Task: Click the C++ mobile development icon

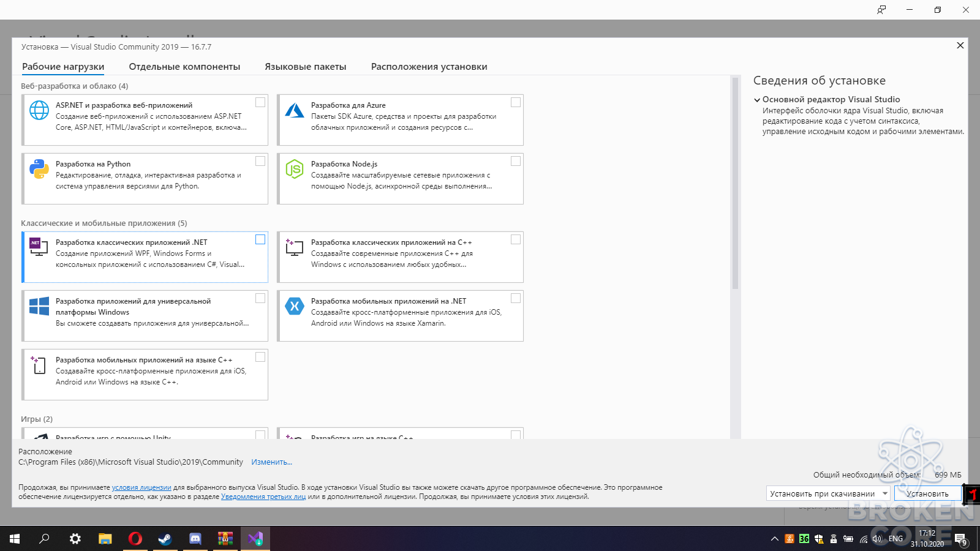Action: click(39, 365)
